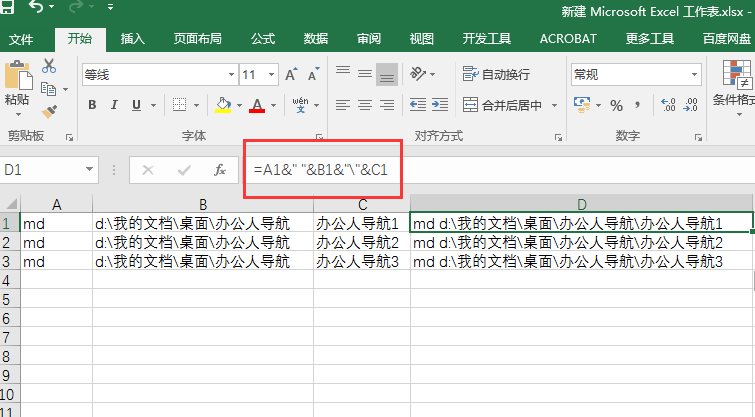Increase font size with the larger A
The image size is (755, 417).
(x=291, y=75)
